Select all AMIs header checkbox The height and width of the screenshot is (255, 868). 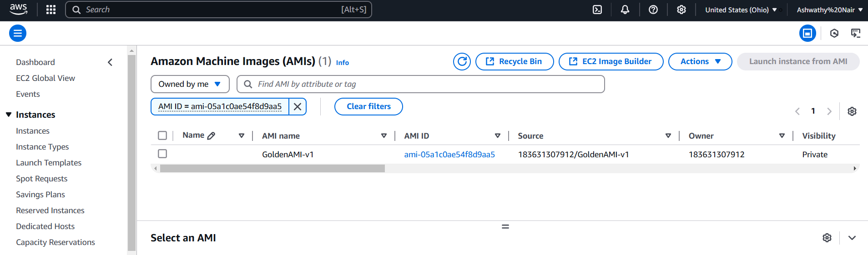tap(162, 135)
